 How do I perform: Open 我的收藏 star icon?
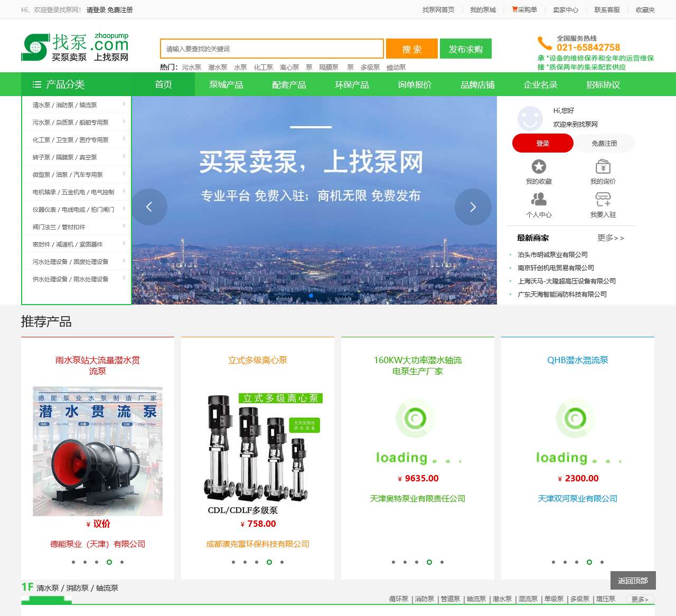[539, 167]
